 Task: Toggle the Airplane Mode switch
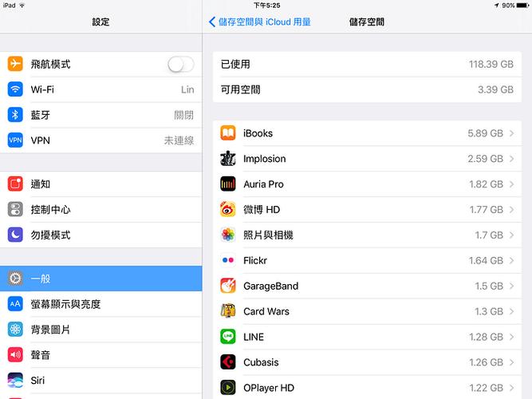pyautogui.click(x=181, y=64)
